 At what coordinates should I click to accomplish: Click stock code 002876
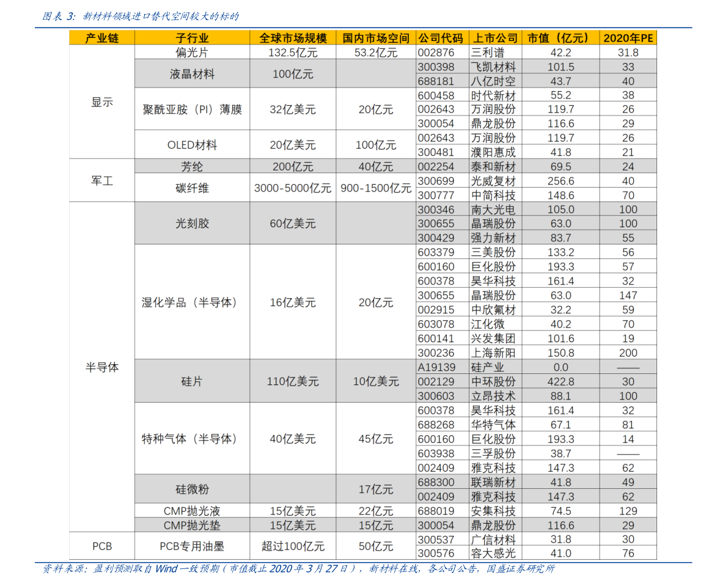436,53
